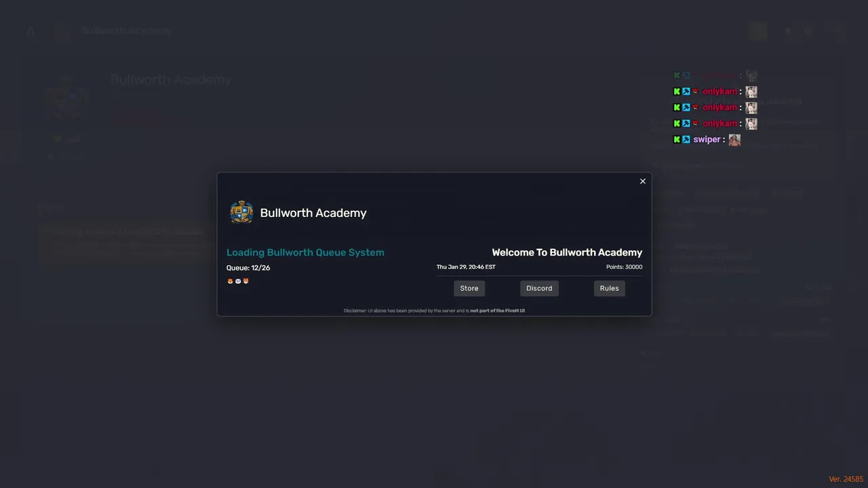868x488 pixels.
Task: Click the white ghost emoji between the fox emojis
Action: click(x=238, y=281)
